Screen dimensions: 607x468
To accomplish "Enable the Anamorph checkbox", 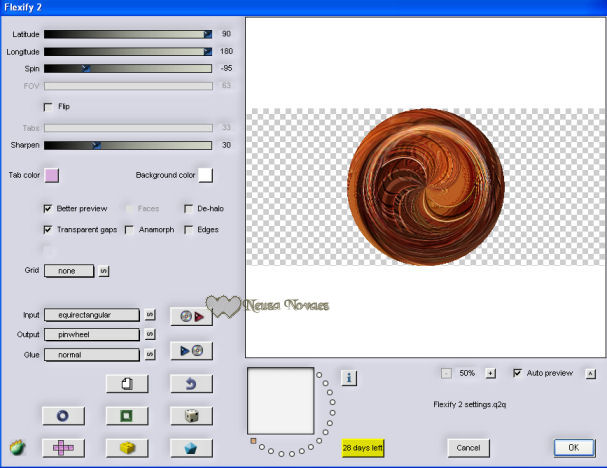I will (129, 230).
